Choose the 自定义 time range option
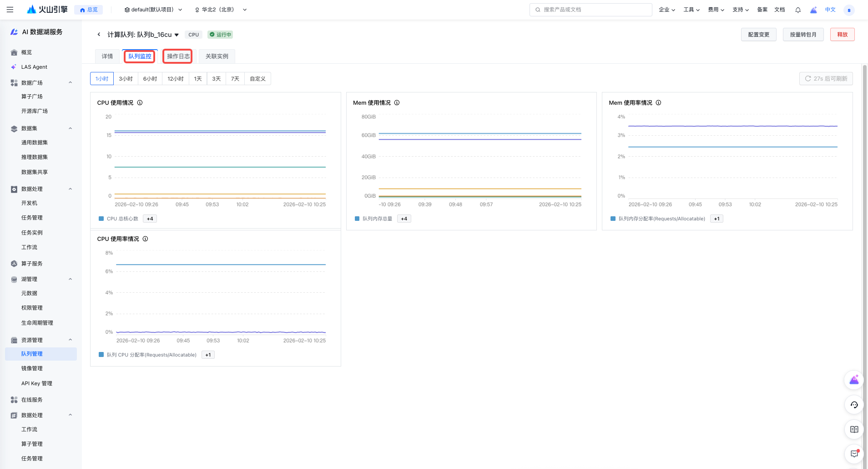The width and height of the screenshot is (868, 469). [x=257, y=79]
